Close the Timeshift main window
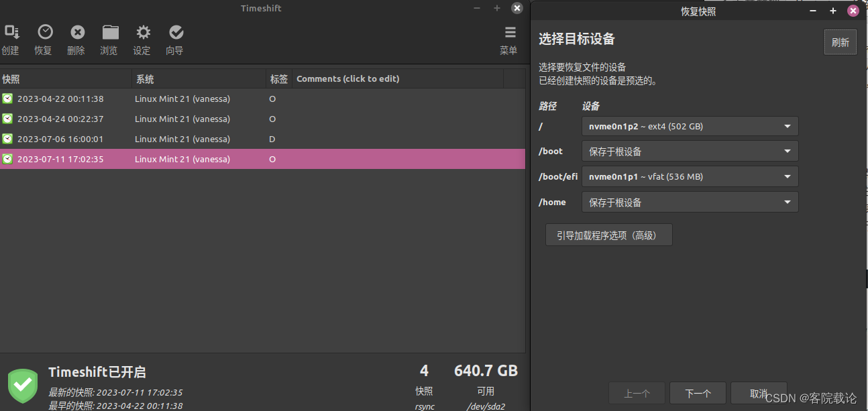 pyautogui.click(x=517, y=8)
